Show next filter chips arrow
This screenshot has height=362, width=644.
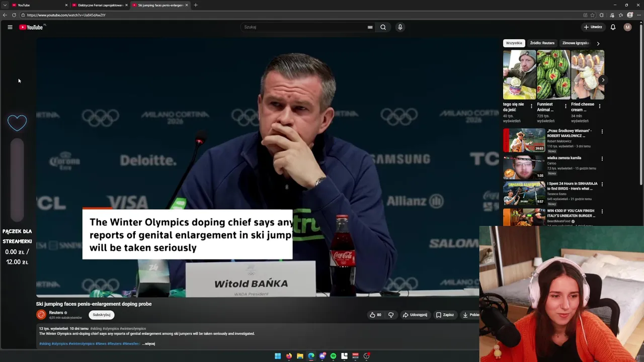pos(598,43)
